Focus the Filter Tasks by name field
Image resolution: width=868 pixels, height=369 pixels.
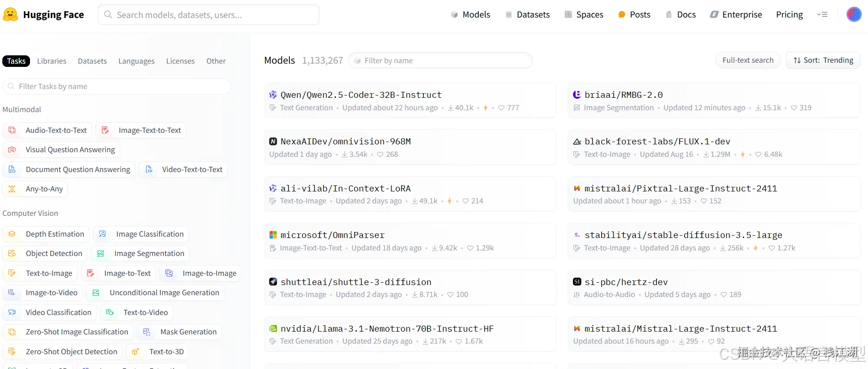click(117, 86)
